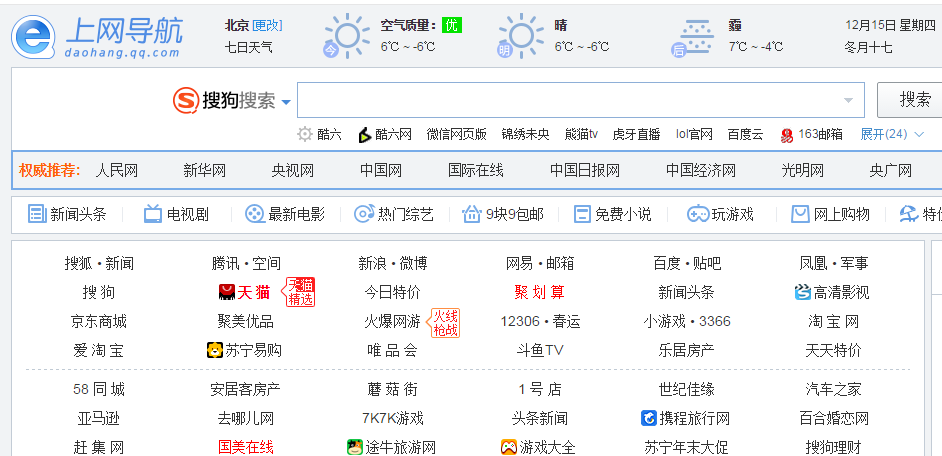Open the 热门综艺 icon
Image resolution: width=942 pixels, height=456 pixels.
[364, 213]
